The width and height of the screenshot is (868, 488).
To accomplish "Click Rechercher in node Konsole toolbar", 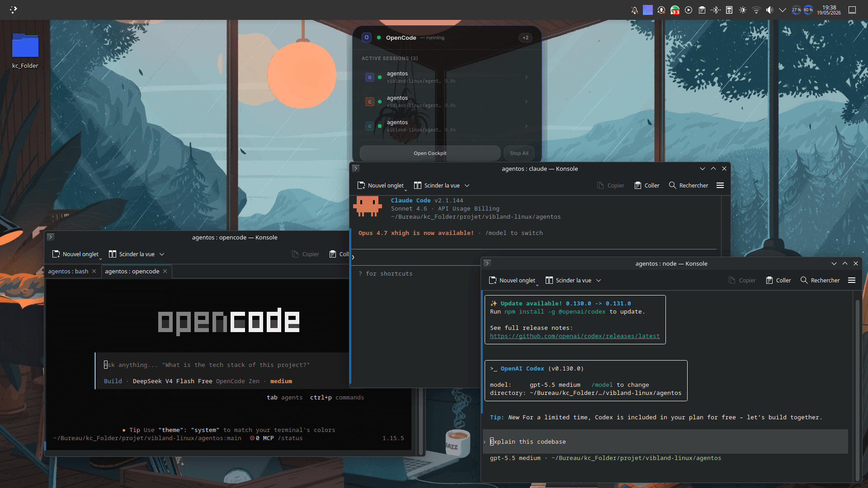I will click(820, 281).
